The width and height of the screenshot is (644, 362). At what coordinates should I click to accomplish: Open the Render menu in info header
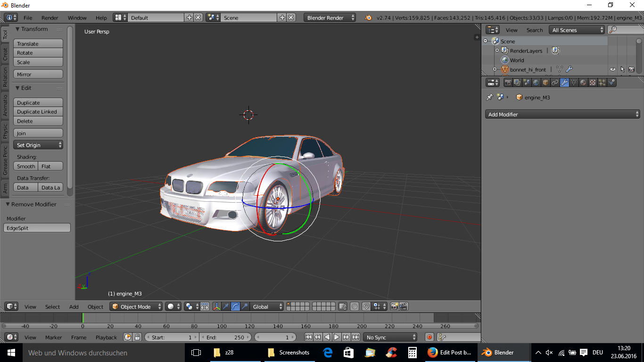click(x=50, y=17)
